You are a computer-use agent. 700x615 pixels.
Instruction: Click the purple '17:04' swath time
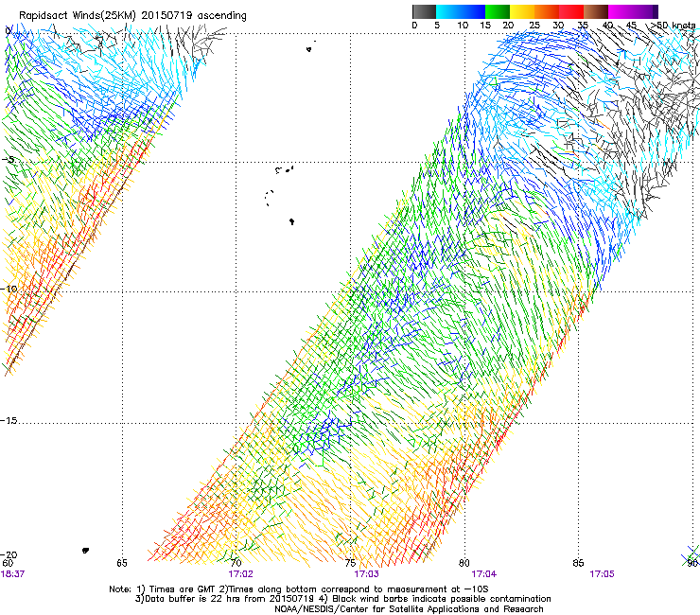(484, 574)
